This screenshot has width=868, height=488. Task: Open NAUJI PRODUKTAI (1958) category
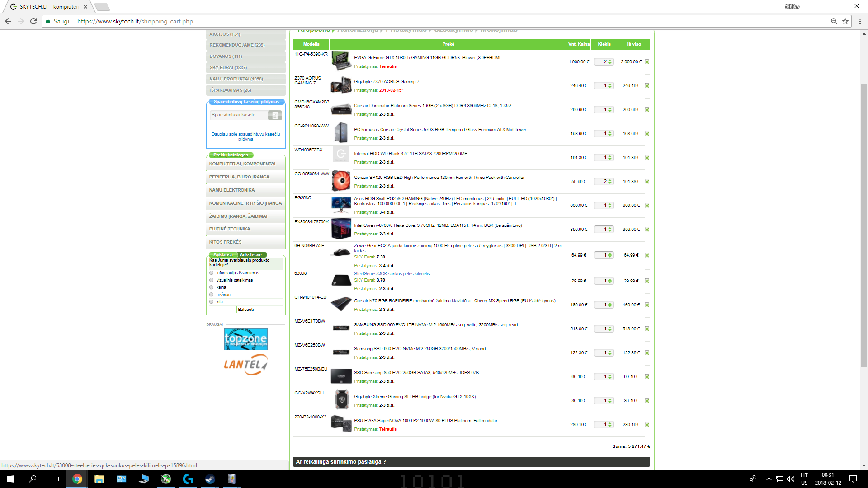(246, 79)
